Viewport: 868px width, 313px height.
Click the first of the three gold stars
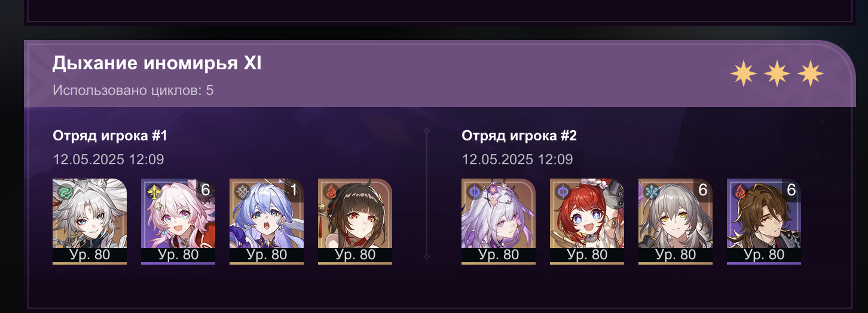click(743, 73)
